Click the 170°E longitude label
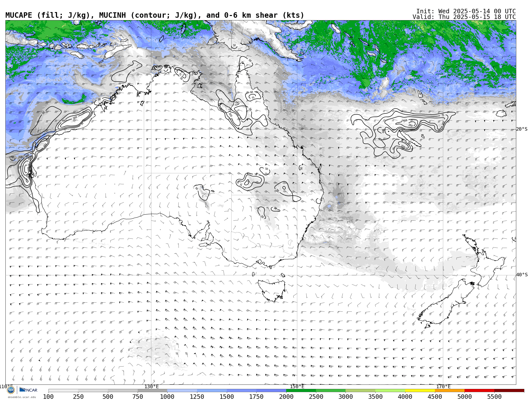Screen dimensions: 532x400 [x=443, y=386]
